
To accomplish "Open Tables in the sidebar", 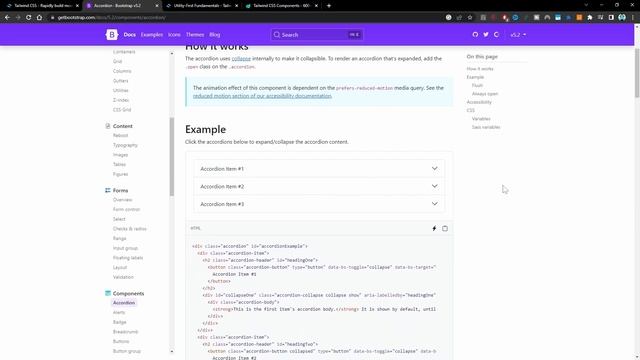I will (120, 164).
